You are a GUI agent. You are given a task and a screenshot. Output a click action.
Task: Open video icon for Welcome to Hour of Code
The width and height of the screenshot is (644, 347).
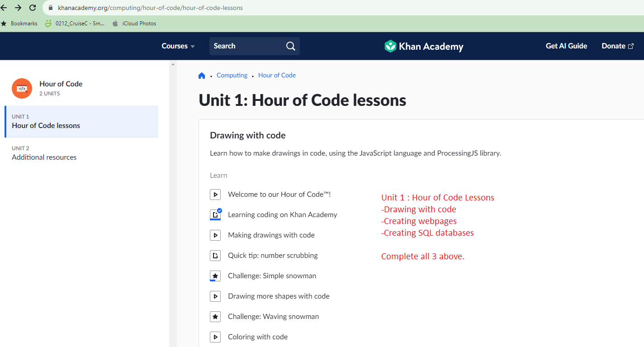[215, 195]
